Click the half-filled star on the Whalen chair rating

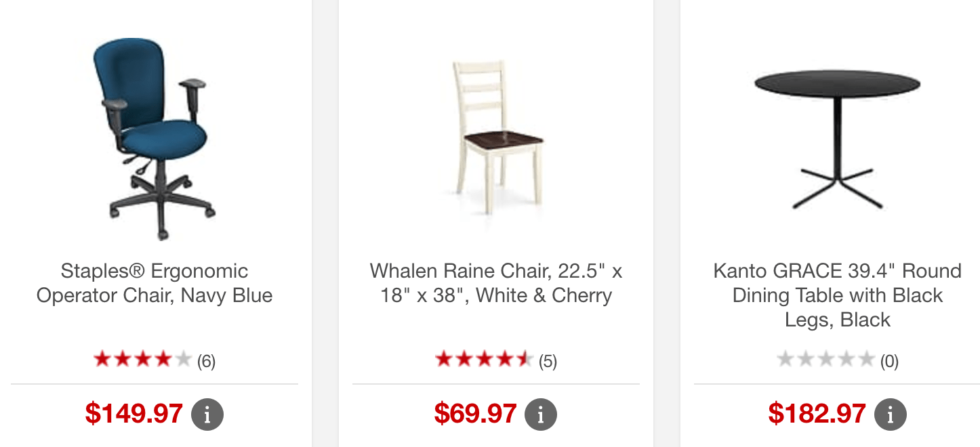525,360
